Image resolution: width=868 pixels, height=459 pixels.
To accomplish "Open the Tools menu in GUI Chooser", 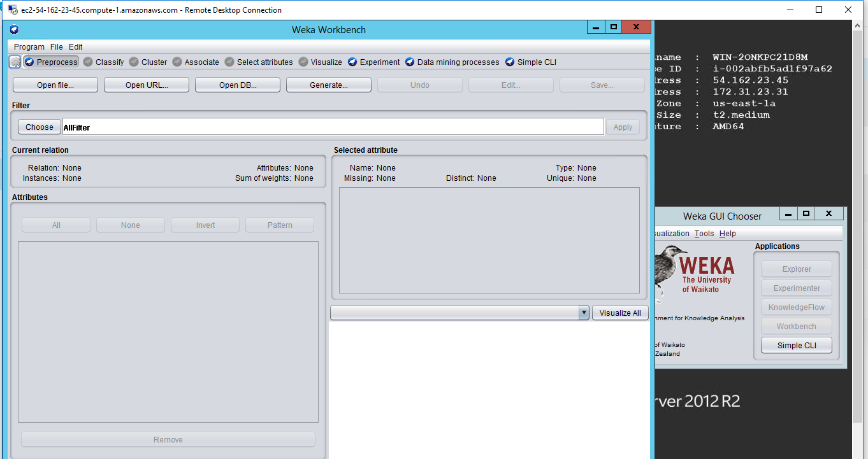I will click(x=704, y=234).
